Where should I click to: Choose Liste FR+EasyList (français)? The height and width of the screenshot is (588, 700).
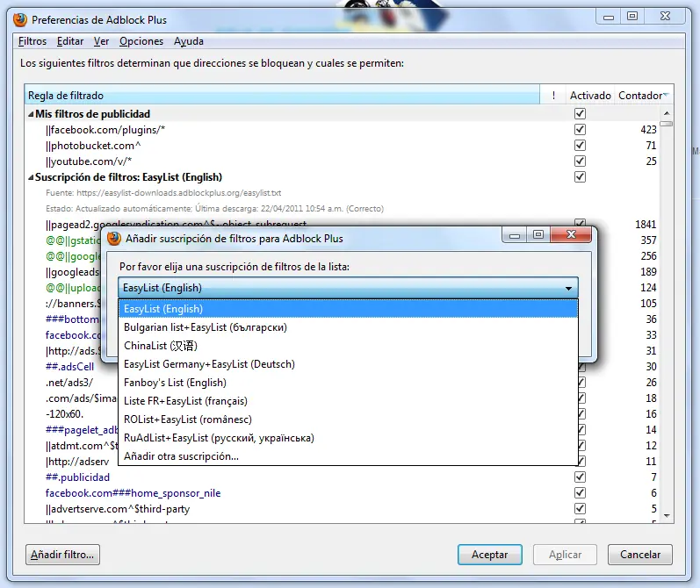point(348,401)
